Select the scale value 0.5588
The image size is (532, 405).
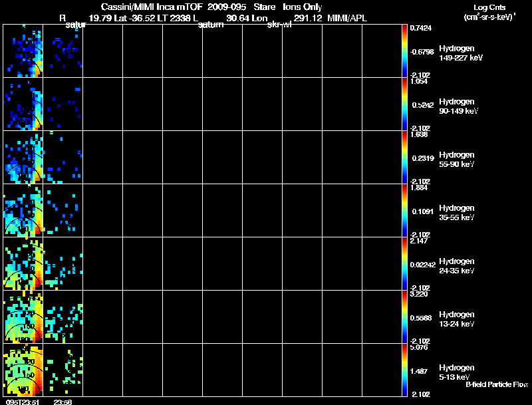click(421, 318)
